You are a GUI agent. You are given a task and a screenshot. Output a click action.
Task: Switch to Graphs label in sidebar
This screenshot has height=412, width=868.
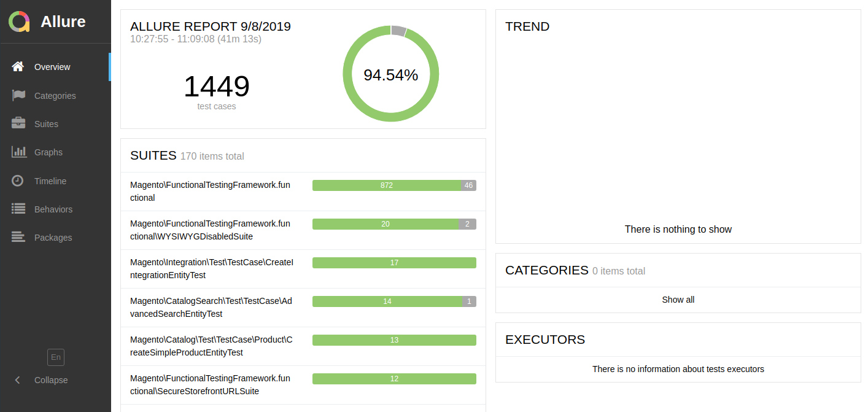pos(48,152)
